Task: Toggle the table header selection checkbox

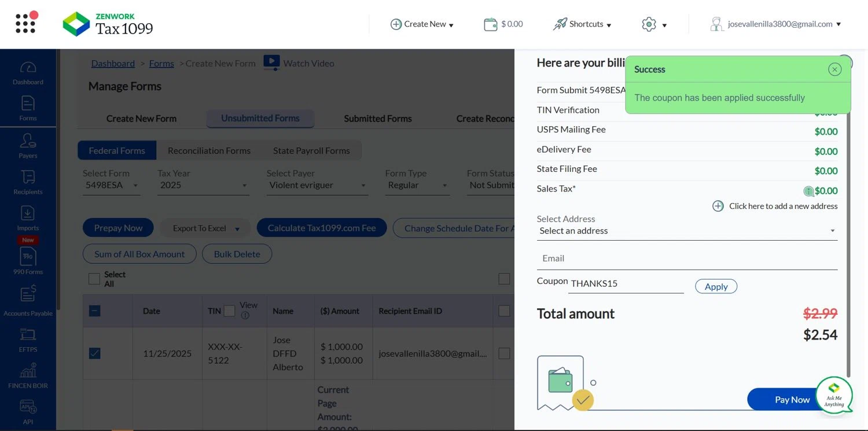Action: tap(95, 311)
